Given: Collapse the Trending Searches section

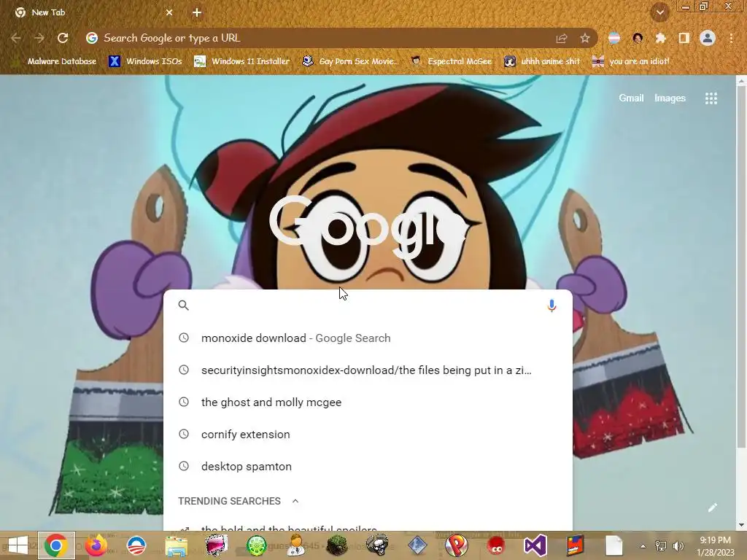Looking at the screenshot, I should [295, 501].
